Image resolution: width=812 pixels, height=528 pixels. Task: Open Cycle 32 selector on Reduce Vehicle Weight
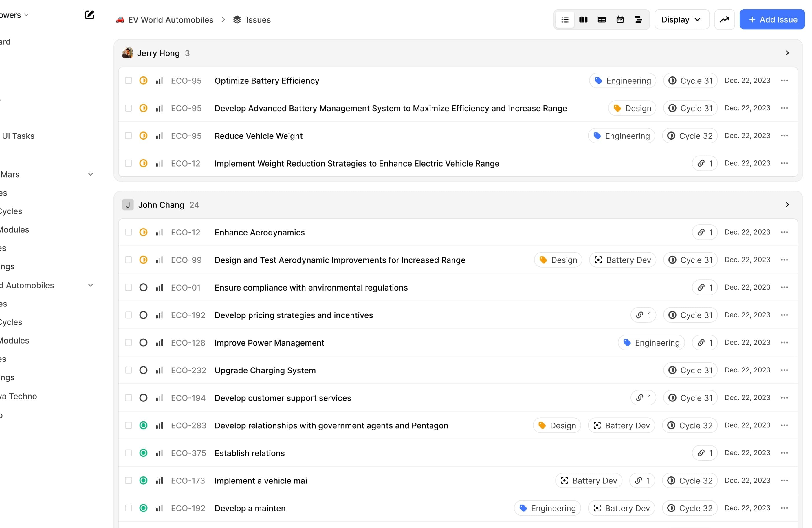coord(690,136)
